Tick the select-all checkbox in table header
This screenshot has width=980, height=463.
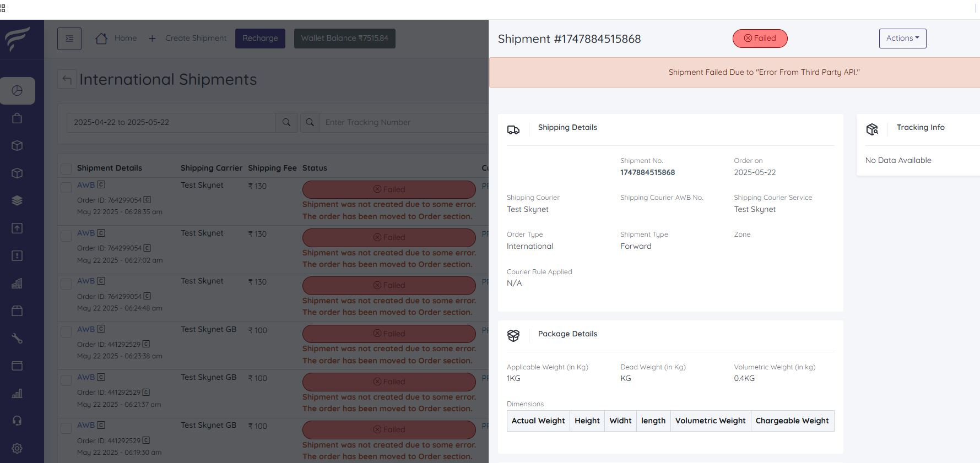point(66,168)
